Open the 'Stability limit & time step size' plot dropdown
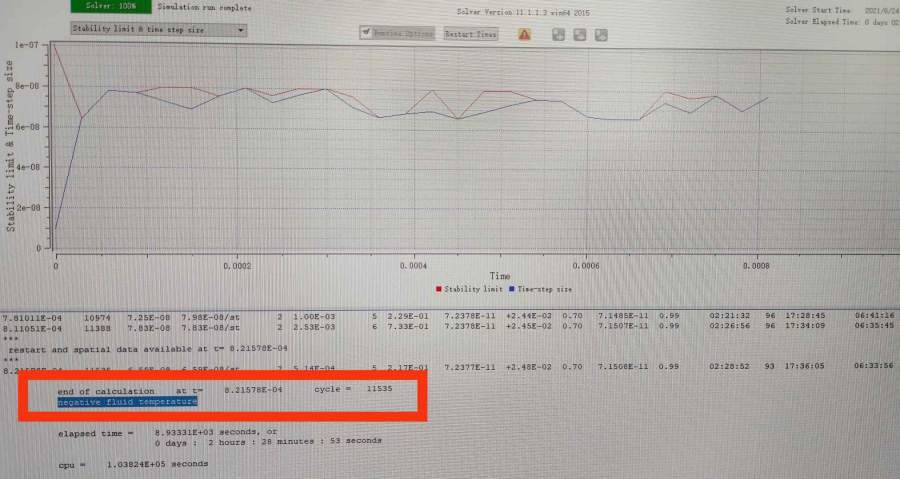This screenshot has width=900, height=479. tap(159, 29)
